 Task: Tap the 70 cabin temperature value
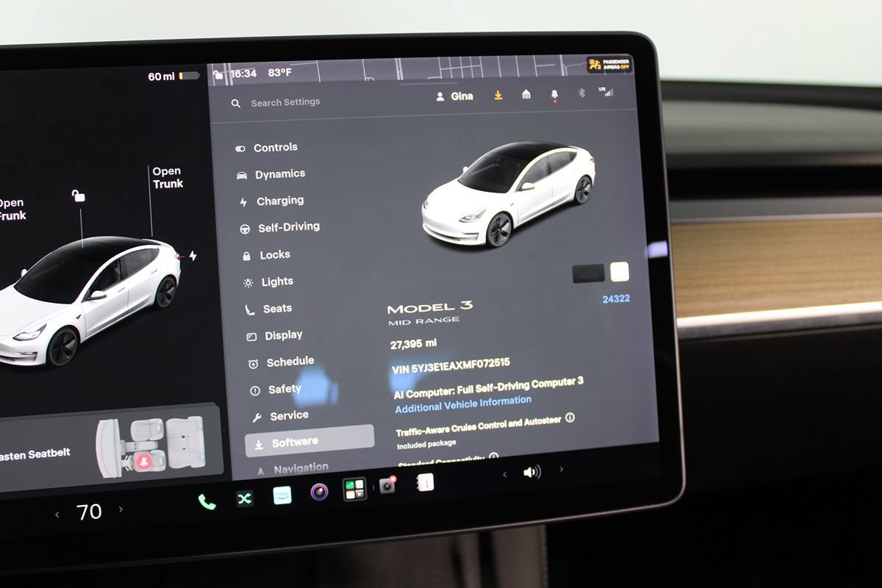(89, 512)
